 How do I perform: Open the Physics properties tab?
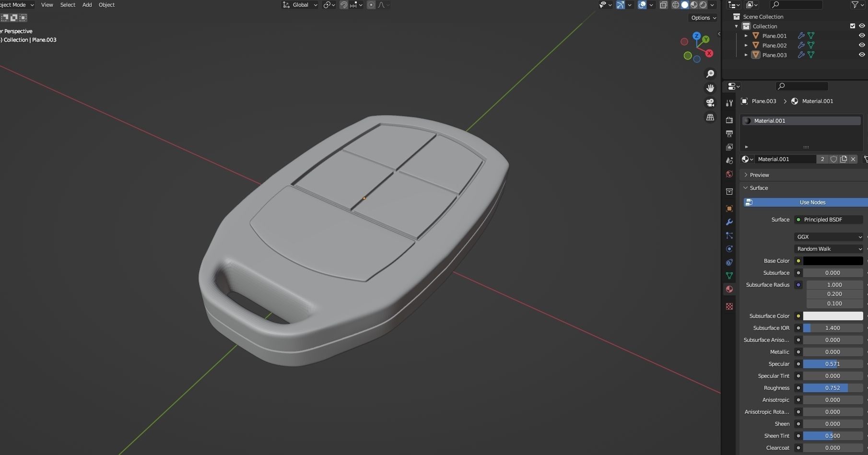[x=729, y=249]
